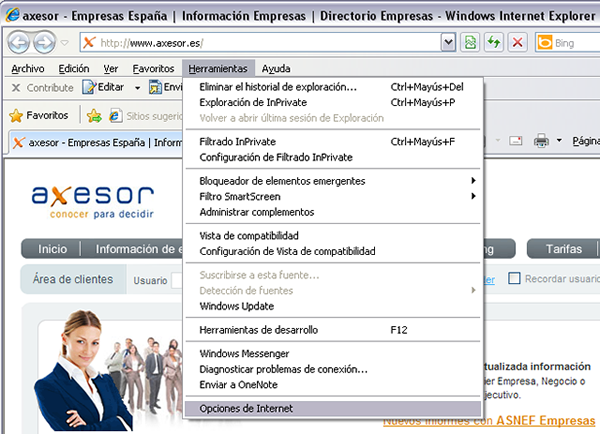Choose Diagnosticar problemas de conexión
This screenshot has height=434, width=600.
click(x=333, y=369)
